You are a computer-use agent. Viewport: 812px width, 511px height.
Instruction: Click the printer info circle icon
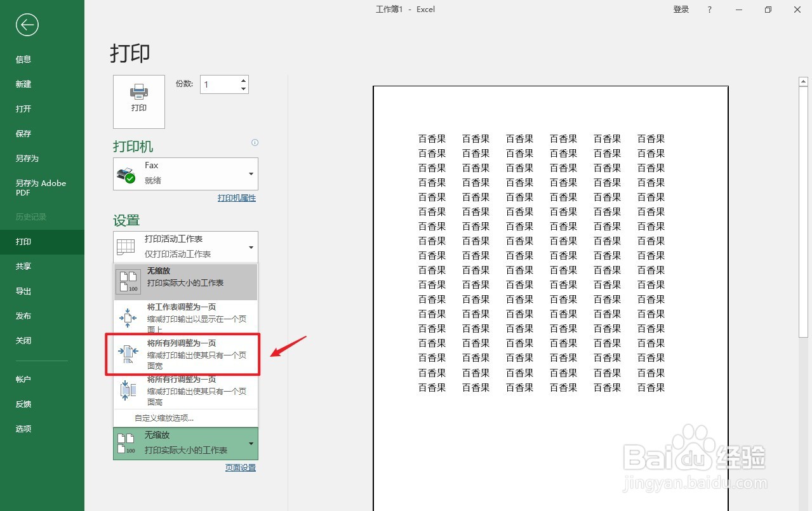click(x=255, y=143)
